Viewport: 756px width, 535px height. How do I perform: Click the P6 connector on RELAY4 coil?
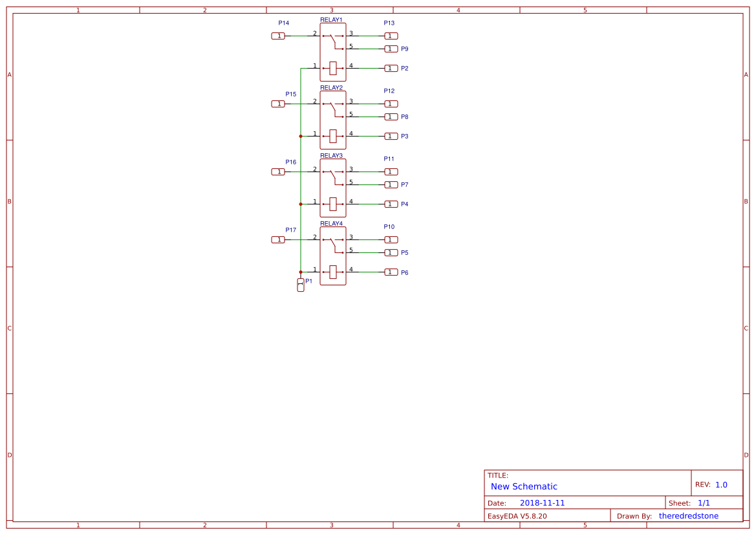click(391, 272)
